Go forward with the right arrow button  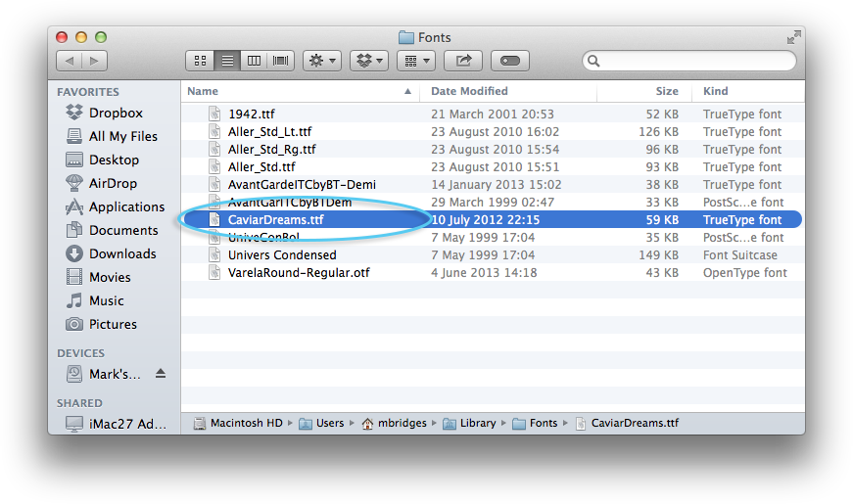[x=94, y=61]
